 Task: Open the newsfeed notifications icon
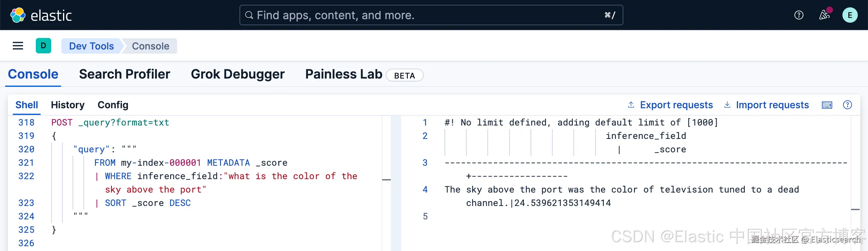[x=824, y=15]
